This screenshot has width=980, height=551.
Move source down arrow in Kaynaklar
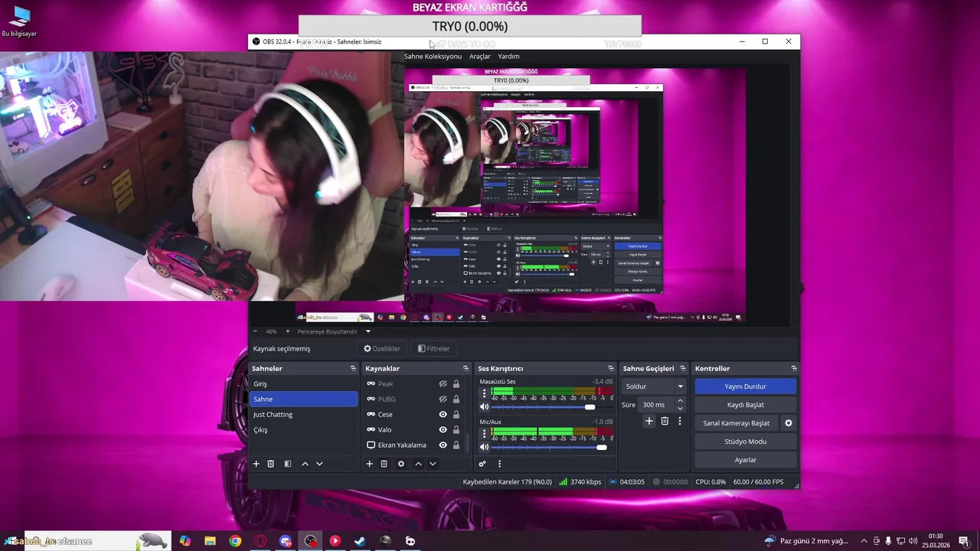pos(433,464)
